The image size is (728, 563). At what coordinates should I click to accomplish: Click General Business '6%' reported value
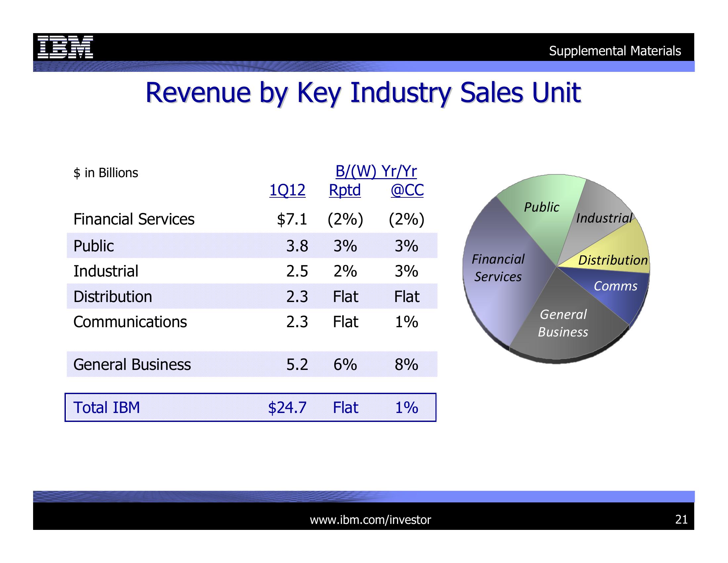tap(345, 364)
